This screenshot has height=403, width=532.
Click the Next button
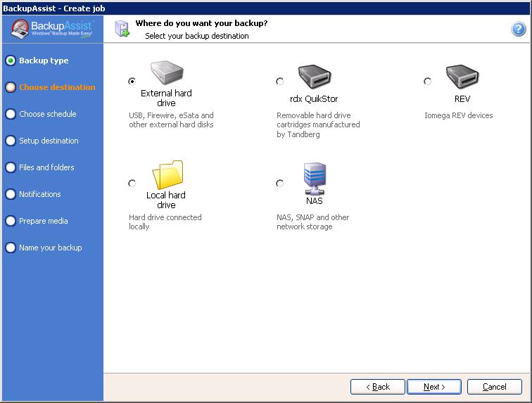coord(434,387)
